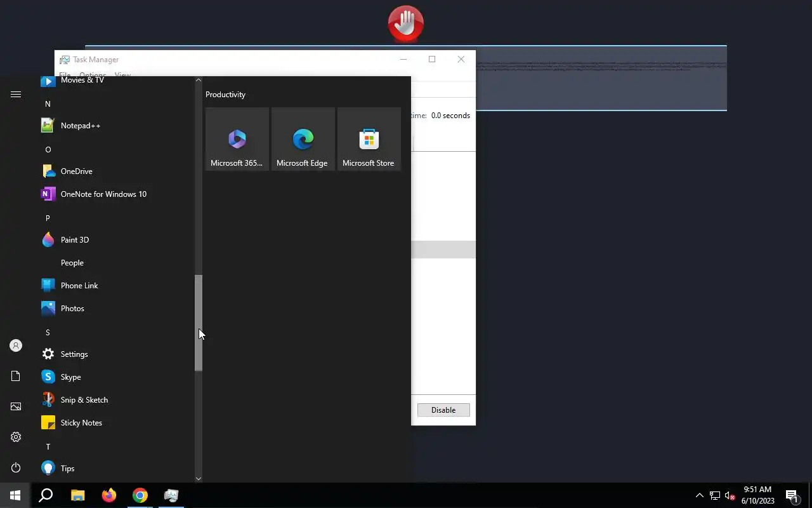Show hidden system tray icons
The height and width of the screenshot is (508, 812).
pyautogui.click(x=699, y=495)
